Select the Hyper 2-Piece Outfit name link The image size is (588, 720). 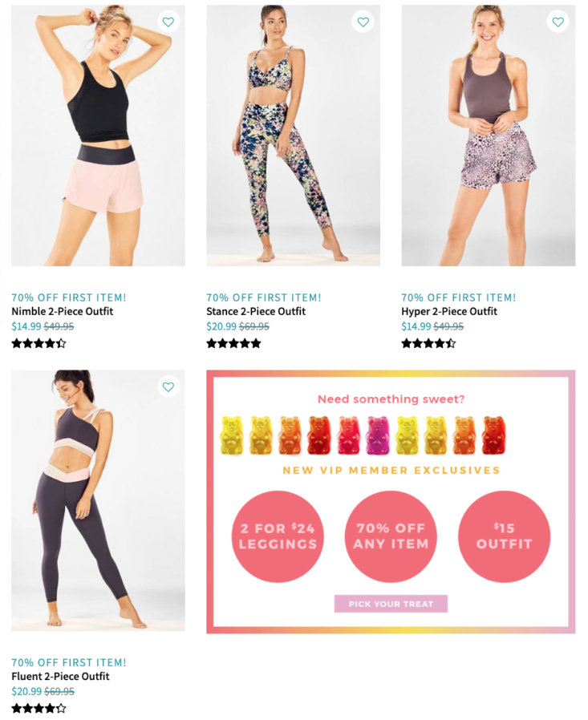click(449, 311)
